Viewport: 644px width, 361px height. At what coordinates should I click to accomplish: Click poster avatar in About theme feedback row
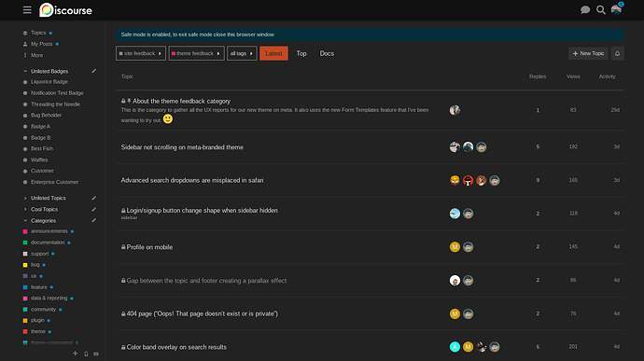[x=455, y=110]
